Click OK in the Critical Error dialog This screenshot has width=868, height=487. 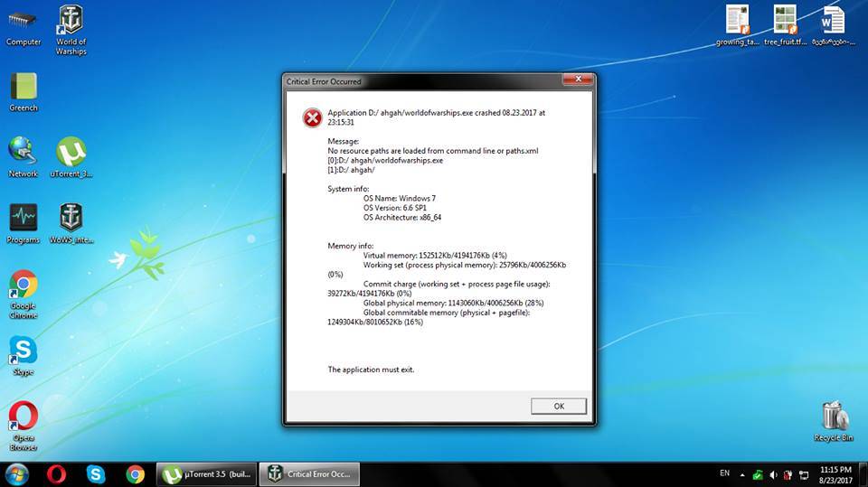tap(559, 407)
